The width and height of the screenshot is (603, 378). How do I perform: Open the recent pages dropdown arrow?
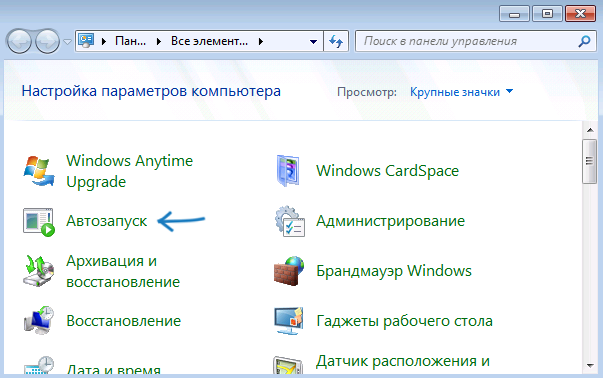pos(67,42)
